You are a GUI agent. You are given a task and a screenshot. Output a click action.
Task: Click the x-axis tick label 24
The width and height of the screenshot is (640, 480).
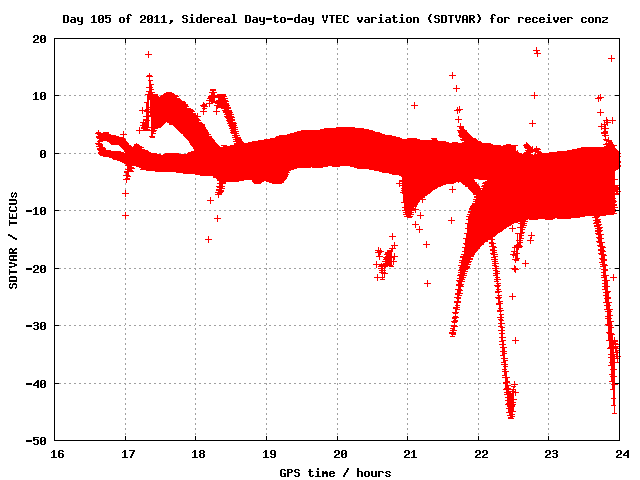(619, 453)
